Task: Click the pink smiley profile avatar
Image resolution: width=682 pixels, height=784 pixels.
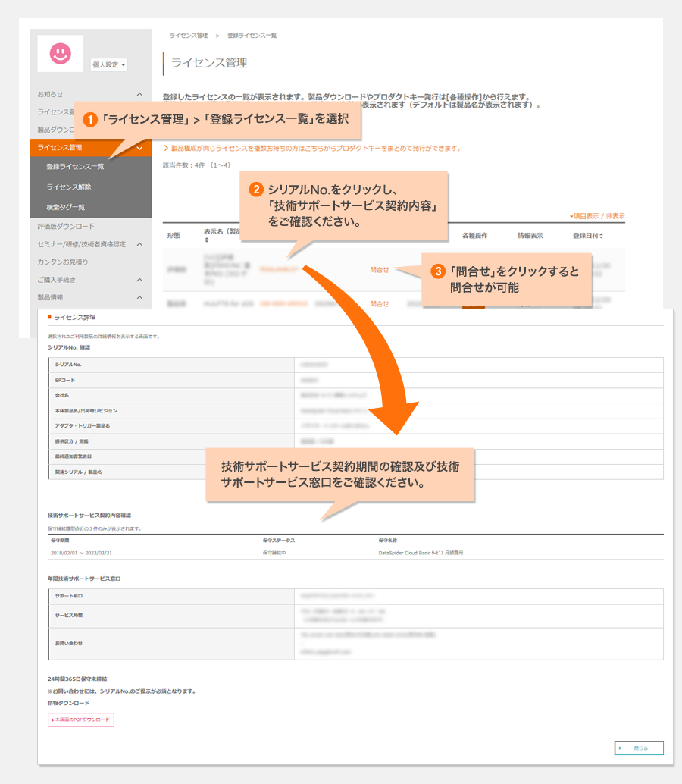Action: pos(60,53)
